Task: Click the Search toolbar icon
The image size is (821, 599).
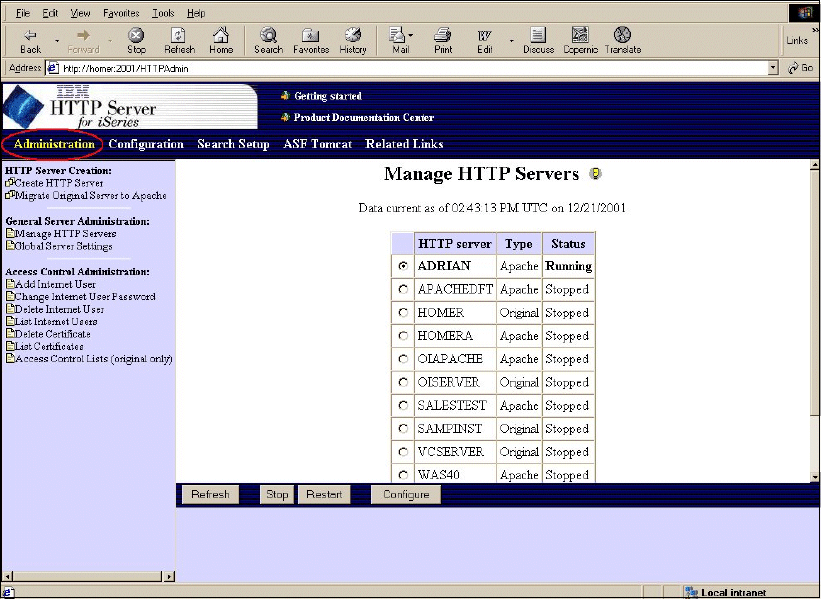Action: 268,40
